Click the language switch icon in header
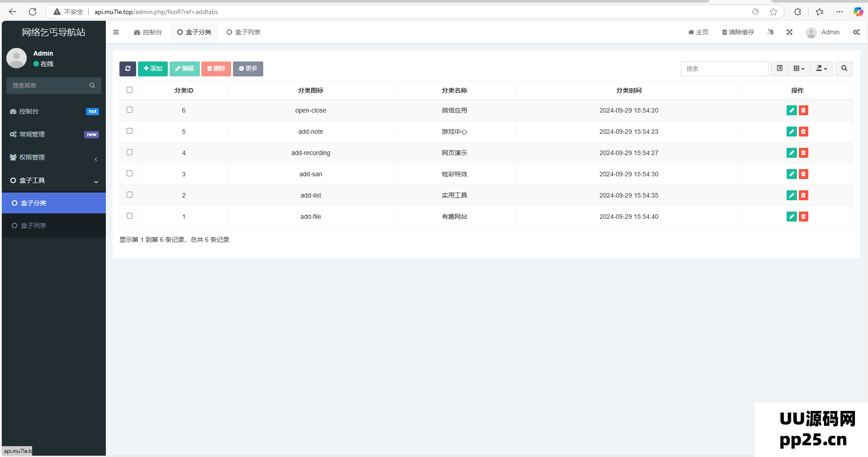The width and height of the screenshot is (868, 457). click(x=770, y=32)
